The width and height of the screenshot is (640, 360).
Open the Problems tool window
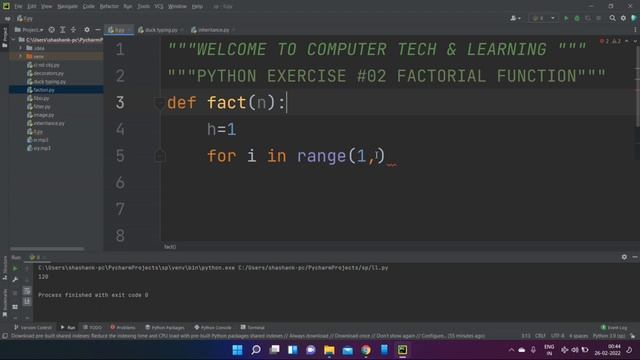[x=123, y=327]
